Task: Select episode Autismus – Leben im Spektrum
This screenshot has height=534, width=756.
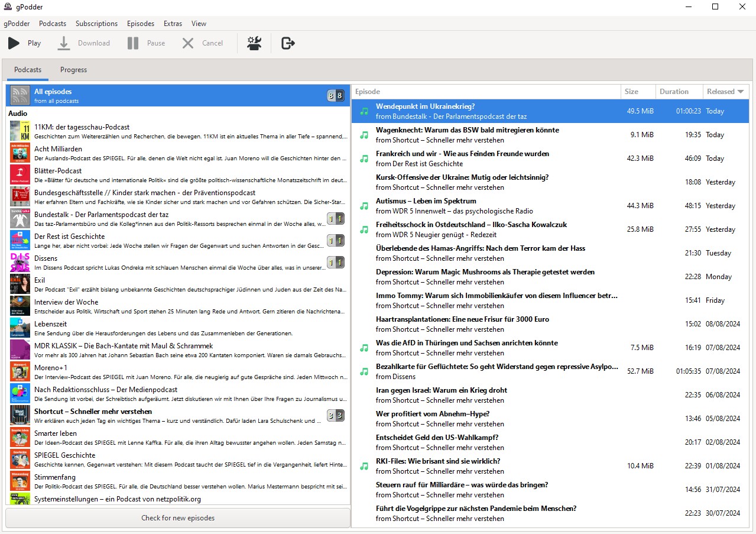Action: [417, 201]
